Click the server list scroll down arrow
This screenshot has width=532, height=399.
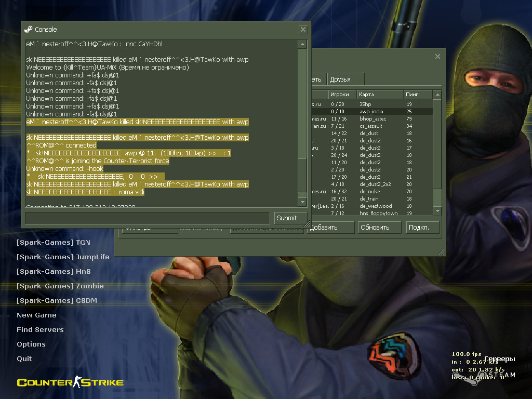[x=437, y=211]
